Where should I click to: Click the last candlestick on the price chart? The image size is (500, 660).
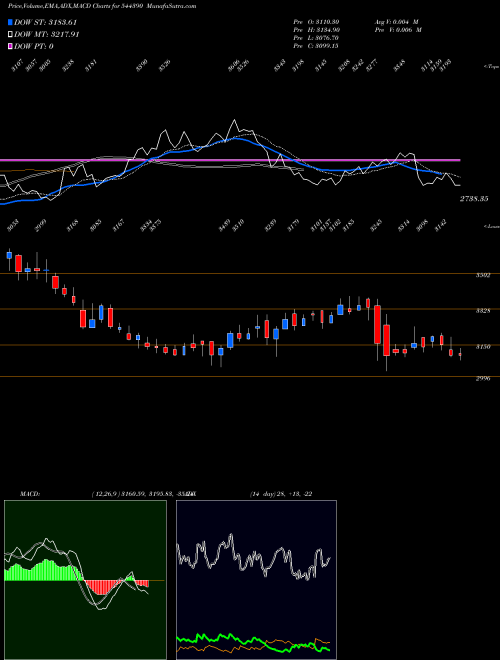pyautogui.click(x=460, y=354)
